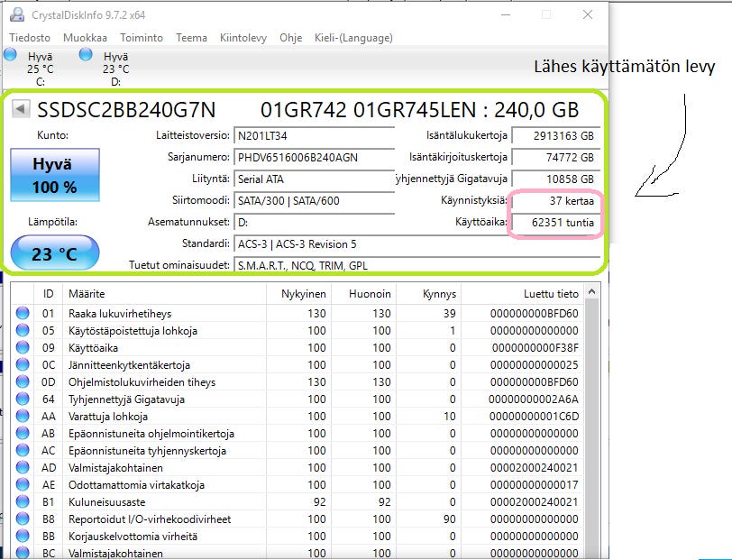Click CrystalDiskInfo app icon in title bar
Viewport: 732px width, 560px height.
coord(16,14)
